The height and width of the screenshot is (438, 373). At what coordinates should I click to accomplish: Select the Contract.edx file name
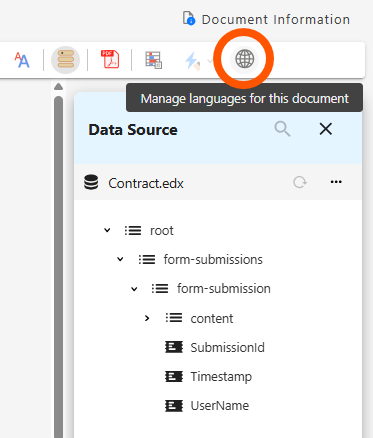pyautogui.click(x=146, y=183)
